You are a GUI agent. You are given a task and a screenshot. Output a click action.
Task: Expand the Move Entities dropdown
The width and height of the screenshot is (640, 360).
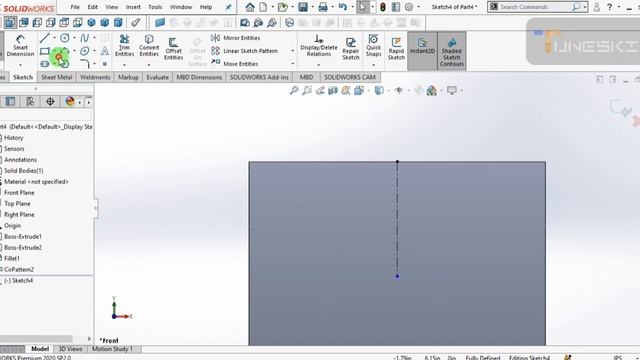point(292,64)
